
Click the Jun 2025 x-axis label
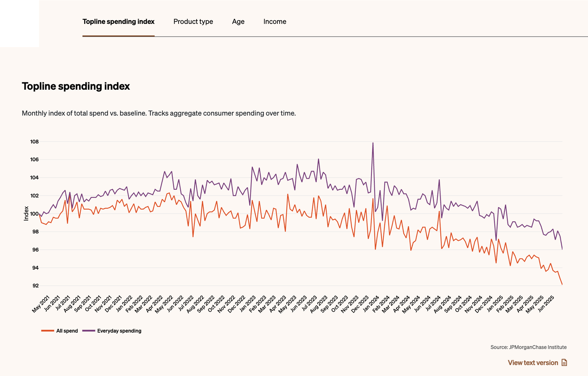pos(546,304)
